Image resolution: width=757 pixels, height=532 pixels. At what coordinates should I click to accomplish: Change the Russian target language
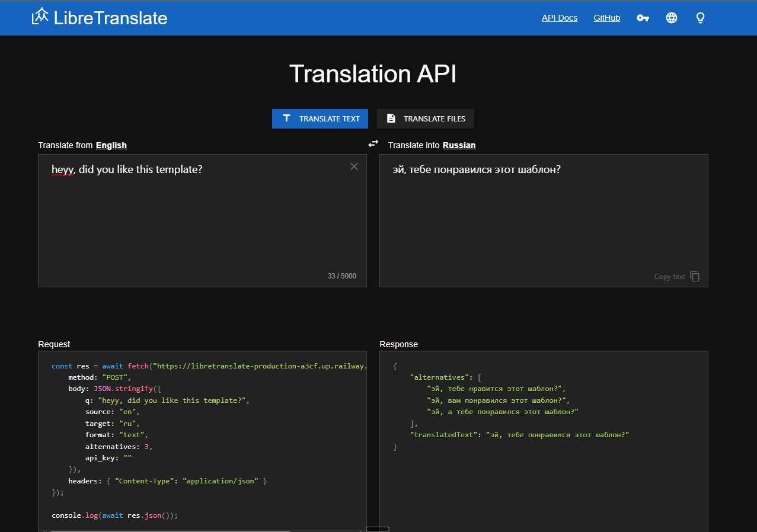pyautogui.click(x=459, y=145)
